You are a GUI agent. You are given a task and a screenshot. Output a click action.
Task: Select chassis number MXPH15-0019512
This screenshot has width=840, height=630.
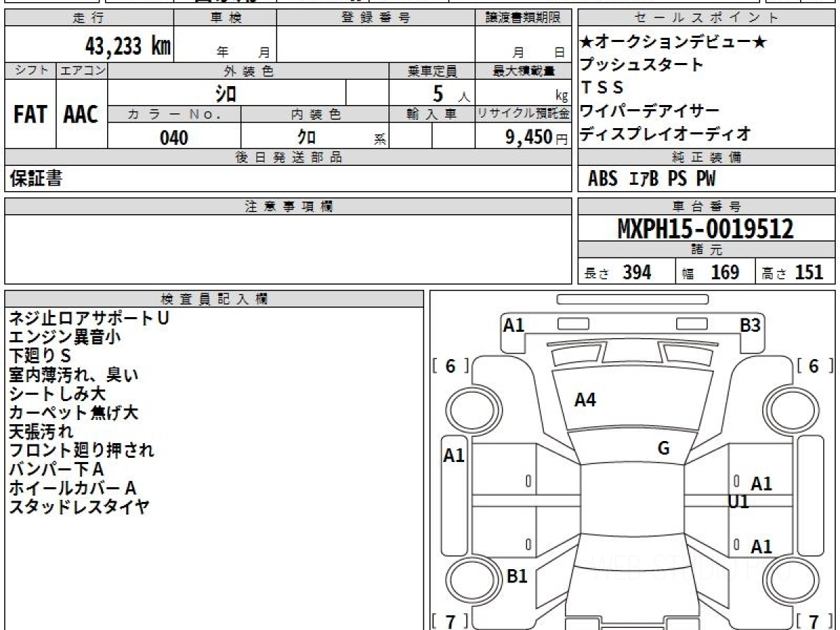click(x=706, y=228)
